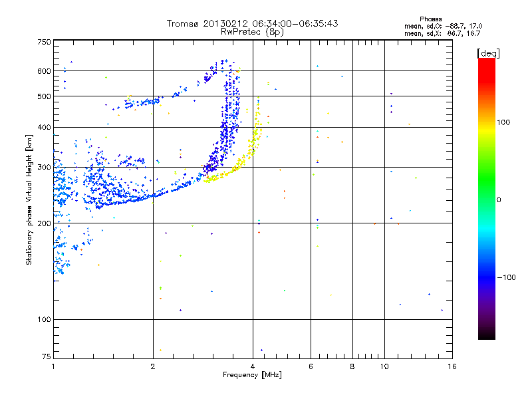Click the 'Phases' header in the corner
Image resolution: width=532 pixels, height=399 pixels.
point(430,19)
